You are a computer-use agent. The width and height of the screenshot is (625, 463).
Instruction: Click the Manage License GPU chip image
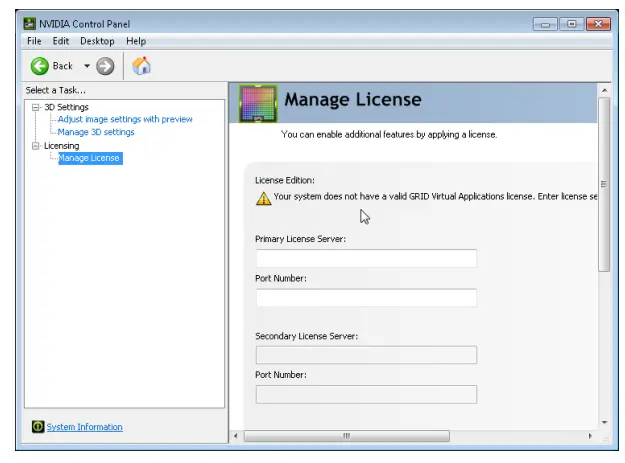coord(257,103)
